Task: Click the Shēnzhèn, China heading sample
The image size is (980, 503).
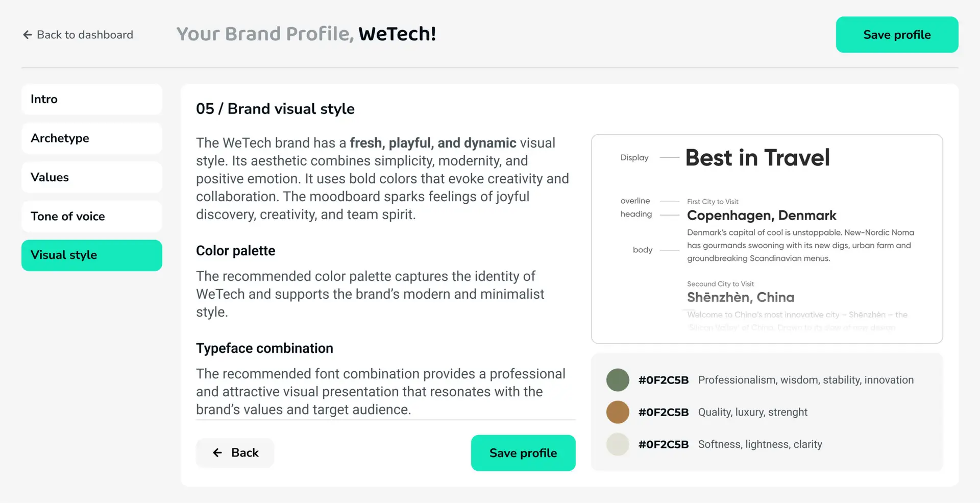Action: click(x=741, y=297)
